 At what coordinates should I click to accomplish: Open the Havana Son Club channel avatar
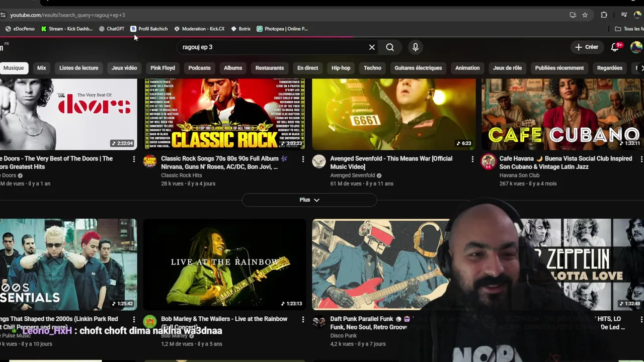[488, 161]
